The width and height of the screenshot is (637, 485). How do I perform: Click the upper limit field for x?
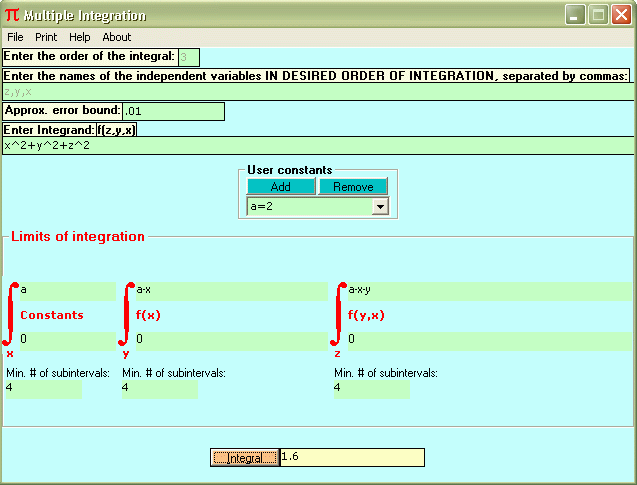(x=66, y=290)
